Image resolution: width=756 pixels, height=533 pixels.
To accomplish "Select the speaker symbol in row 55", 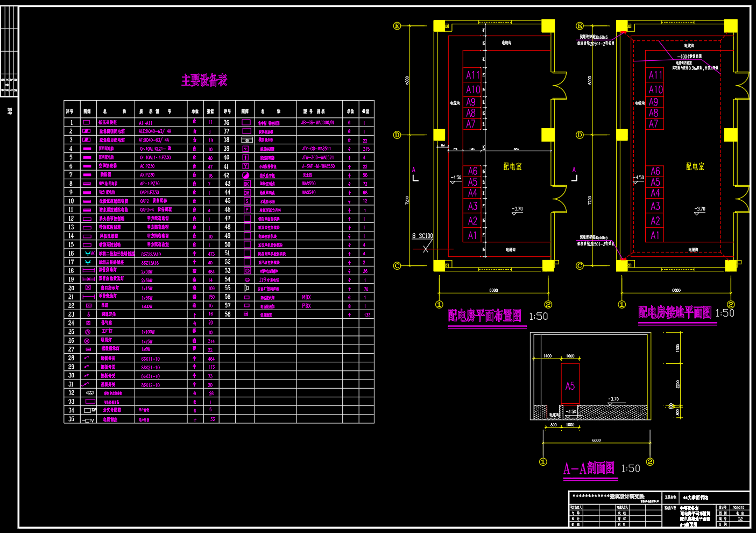I will coord(246,289).
